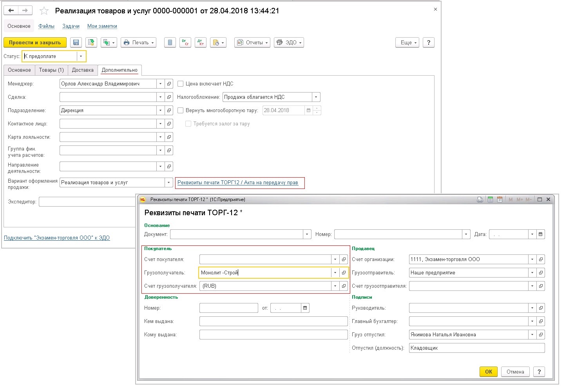Click Подключить Экзамен-торговля ООО к ЭДО link
Screen dimensions: 565x392
pos(57,238)
